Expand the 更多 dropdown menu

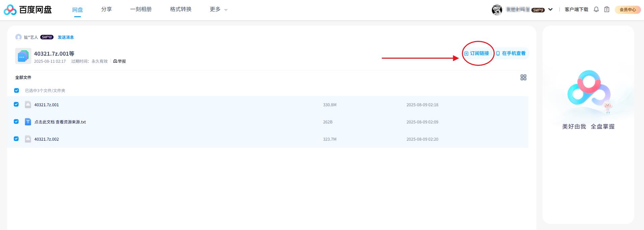pos(218,9)
